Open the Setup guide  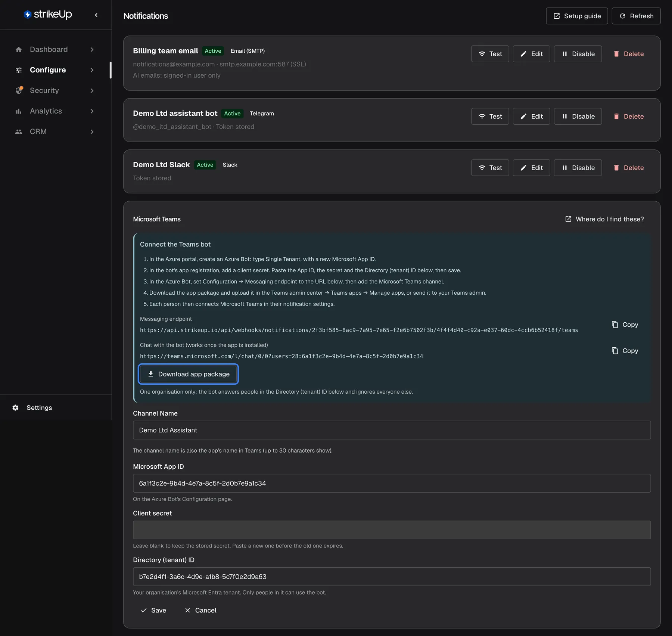pos(577,16)
